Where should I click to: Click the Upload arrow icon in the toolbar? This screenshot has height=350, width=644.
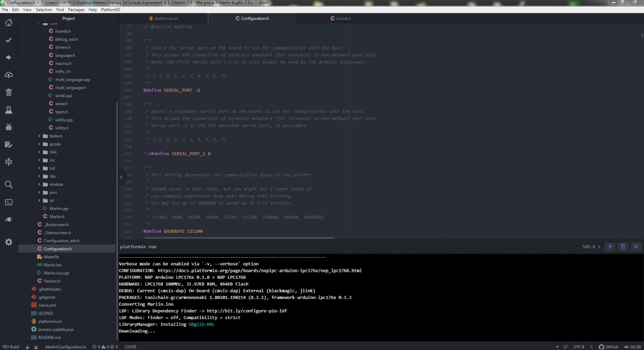[9, 58]
